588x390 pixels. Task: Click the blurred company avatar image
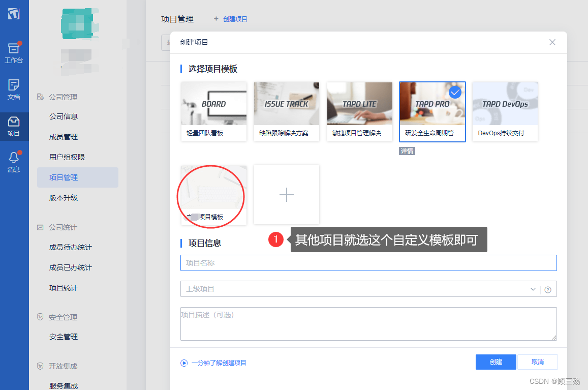coord(79,24)
